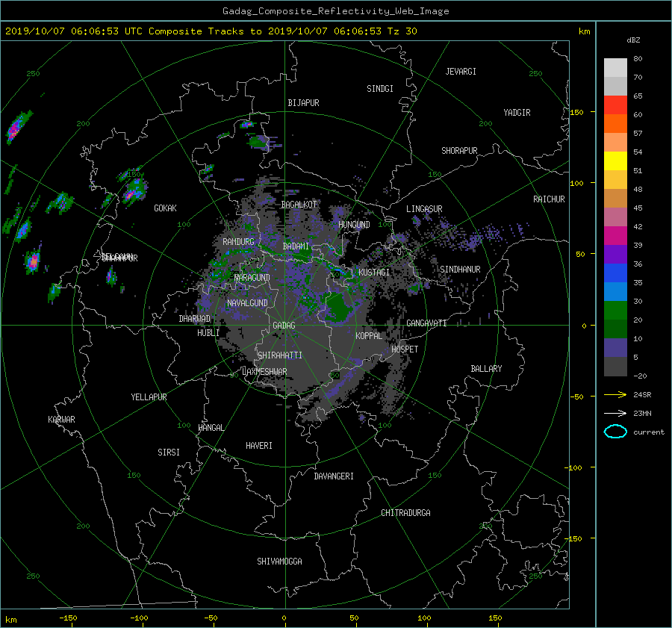This screenshot has width=672, height=628.
Task: Click the HOSPET city label
Action: point(405,349)
